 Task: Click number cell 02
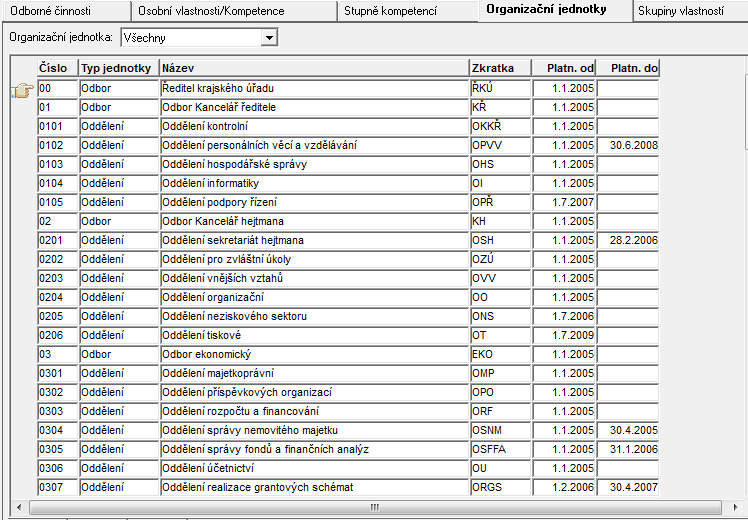point(58,221)
